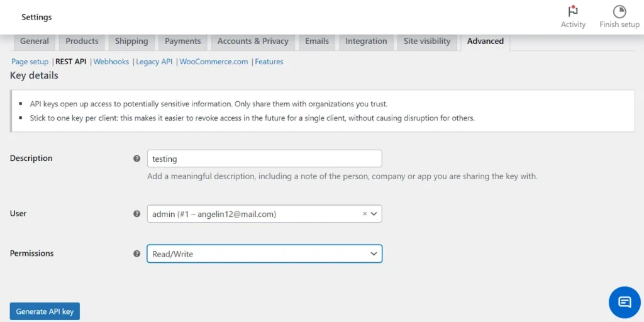Click the help icon beside Permissions
Image resolution: width=644 pixels, height=322 pixels.
(137, 254)
